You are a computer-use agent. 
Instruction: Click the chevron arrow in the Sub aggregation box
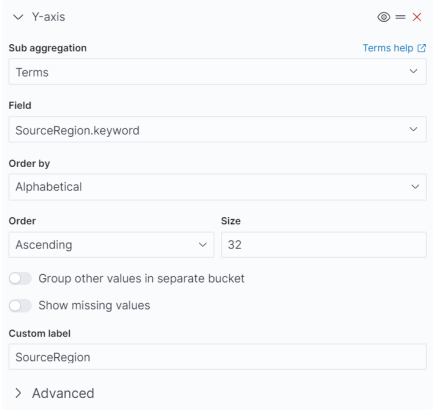[413, 71]
